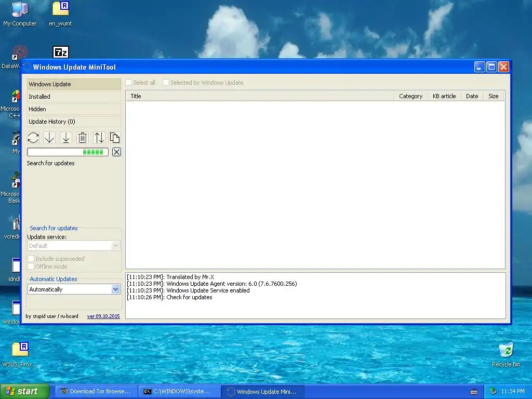532x399 pixels.
Task: Open the ver 09.10.2015 link
Action: 103,316
